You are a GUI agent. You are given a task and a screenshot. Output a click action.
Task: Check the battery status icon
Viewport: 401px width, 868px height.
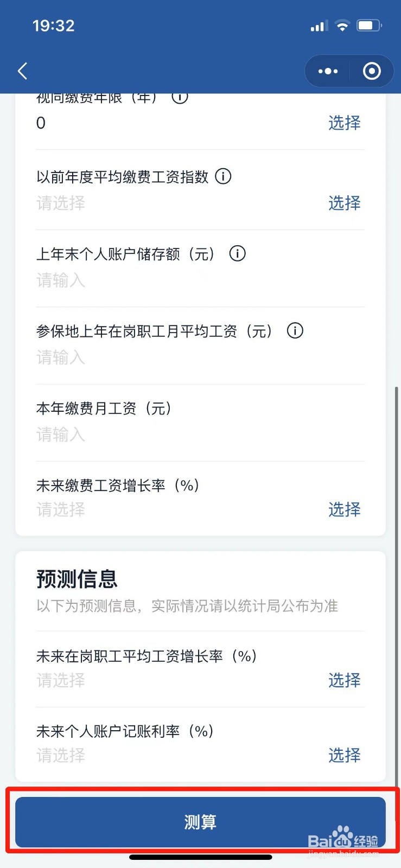369,25
